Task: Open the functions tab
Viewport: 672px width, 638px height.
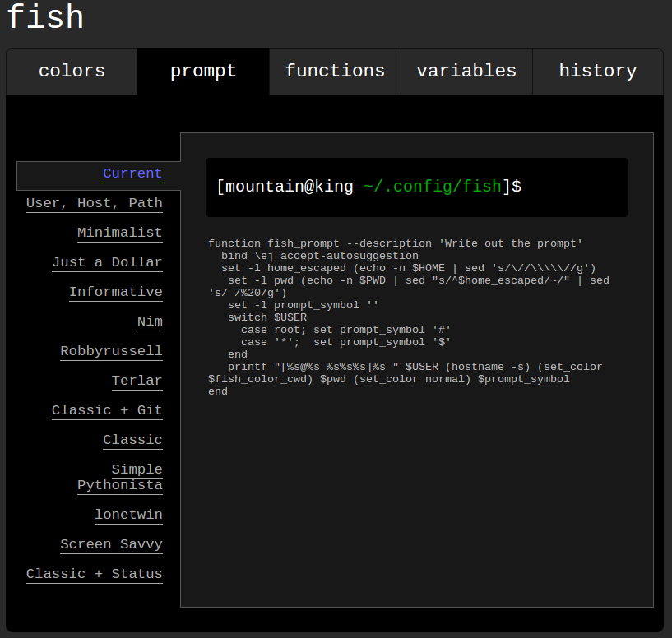Action: (335, 72)
